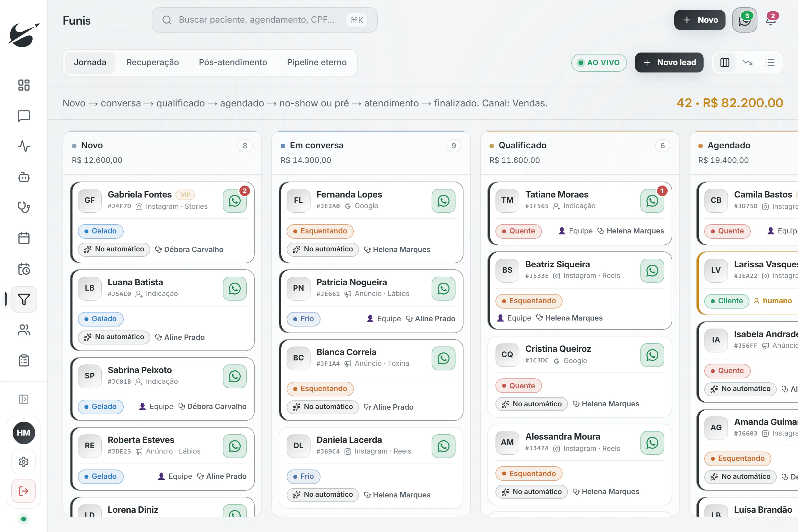Toggle the AO VIVO live indicator
Image resolution: width=798 pixels, height=532 pixels.
click(x=599, y=63)
